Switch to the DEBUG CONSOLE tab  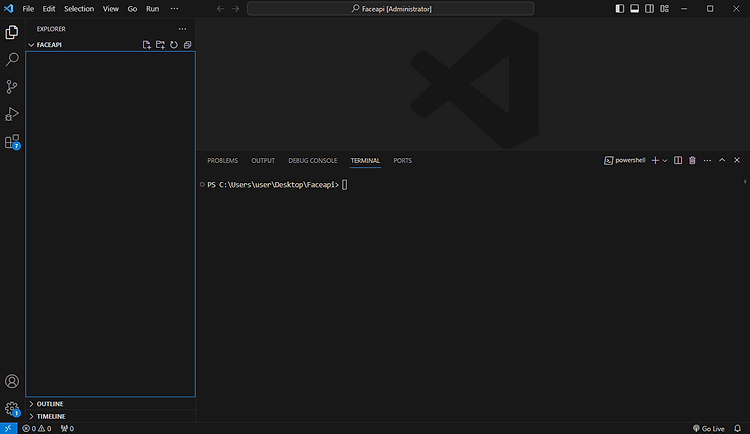click(x=313, y=160)
